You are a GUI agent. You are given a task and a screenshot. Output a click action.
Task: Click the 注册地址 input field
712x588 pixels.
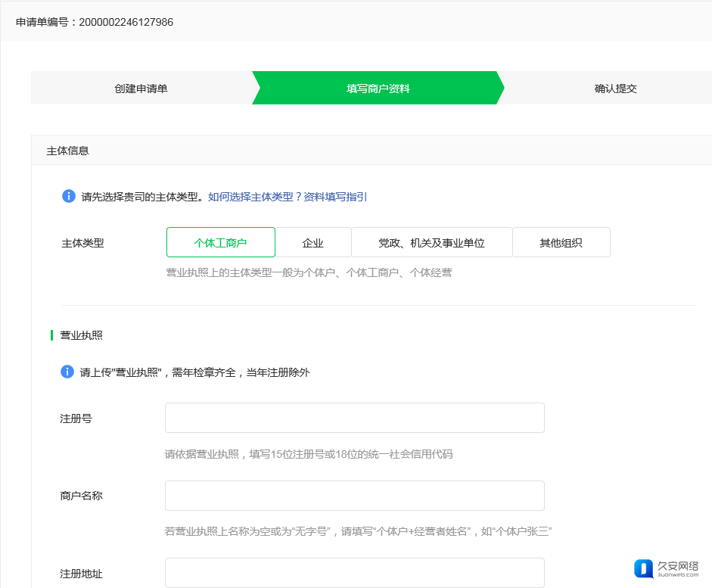click(354, 573)
